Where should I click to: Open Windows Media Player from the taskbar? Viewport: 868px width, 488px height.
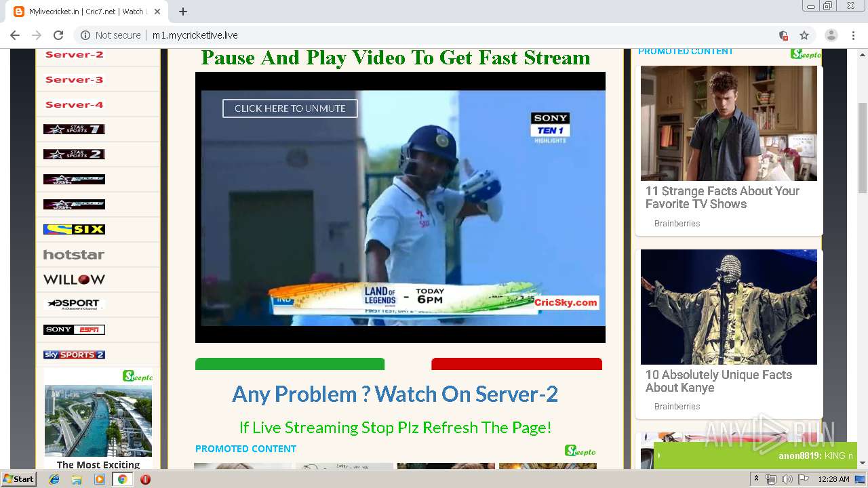point(100,479)
